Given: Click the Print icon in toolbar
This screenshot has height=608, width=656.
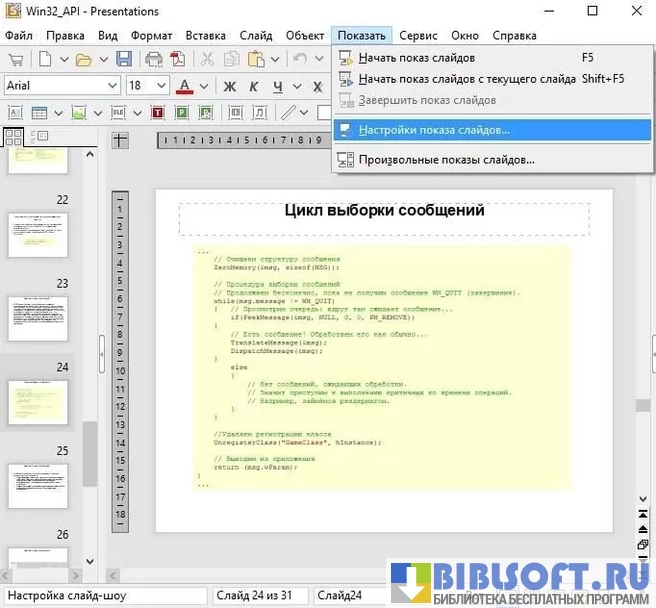Looking at the screenshot, I should click(x=153, y=59).
